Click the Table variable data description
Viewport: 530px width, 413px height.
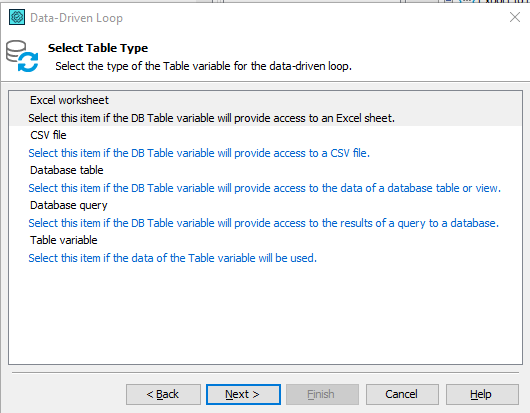point(172,258)
